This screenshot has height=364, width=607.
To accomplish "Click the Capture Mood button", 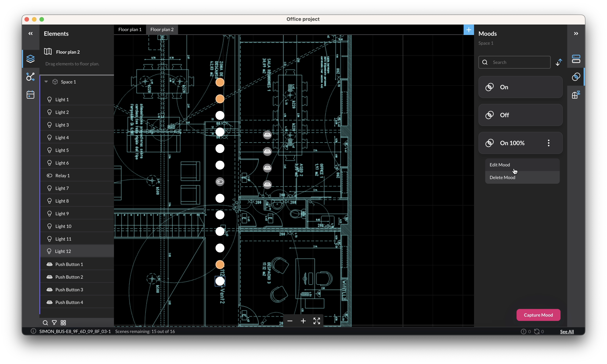I will 538,315.
